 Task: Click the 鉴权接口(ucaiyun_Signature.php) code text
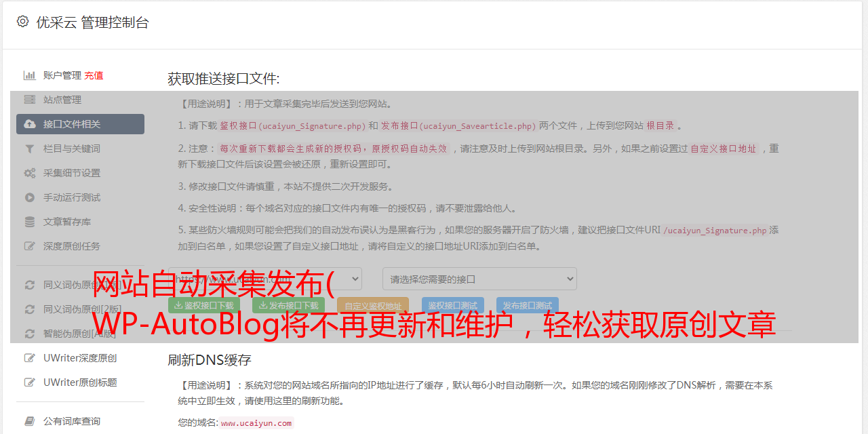[x=292, y=126]
